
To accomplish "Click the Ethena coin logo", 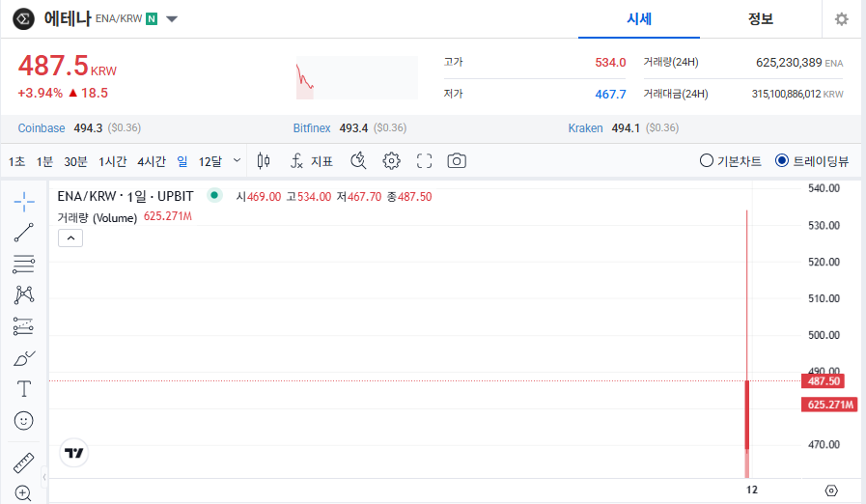I will pyautogui.click(x=24, y=18).
